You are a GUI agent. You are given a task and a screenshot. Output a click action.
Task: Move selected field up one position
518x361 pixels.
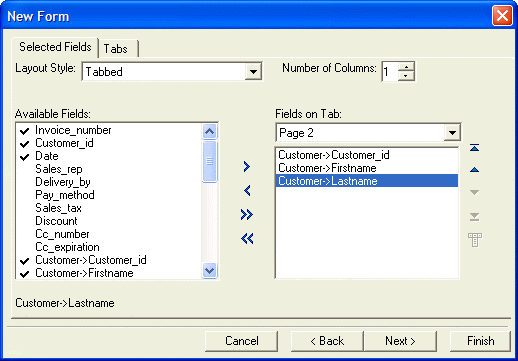click(x=474, y=170)
